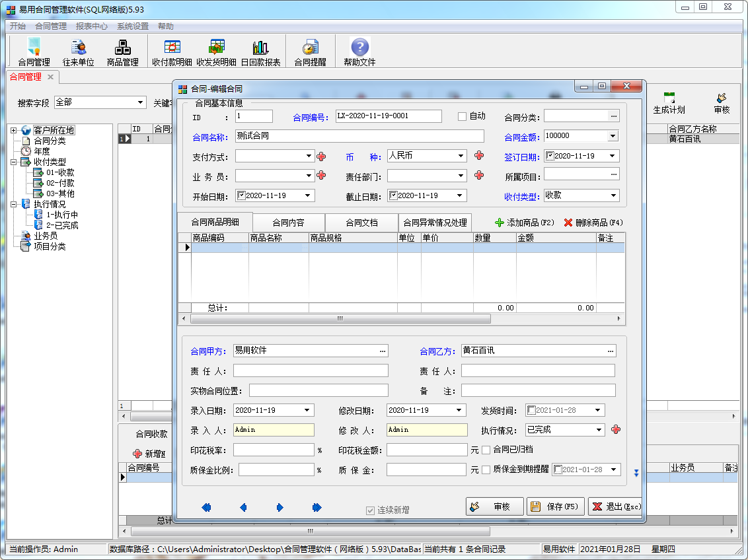Toggle 合同已归档 checkbox

click(x=486, y=450)
